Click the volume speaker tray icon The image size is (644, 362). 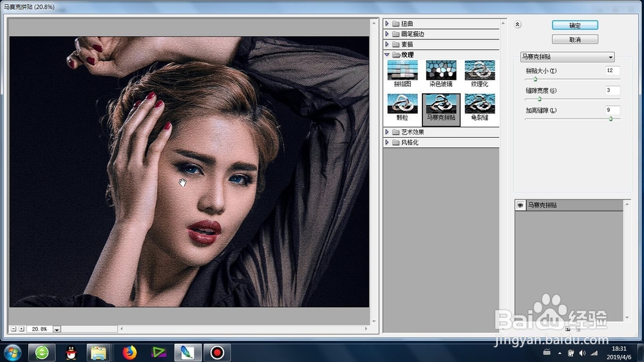(582, 353)
